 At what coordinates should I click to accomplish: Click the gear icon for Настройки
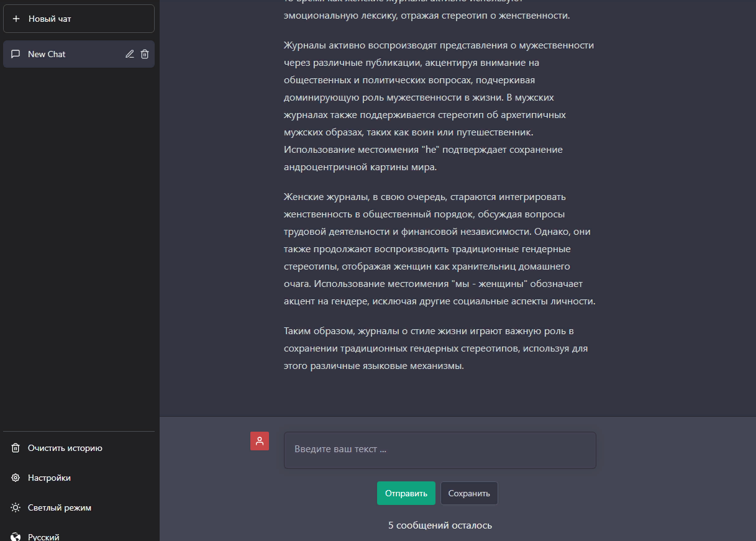tap(16, 478)
